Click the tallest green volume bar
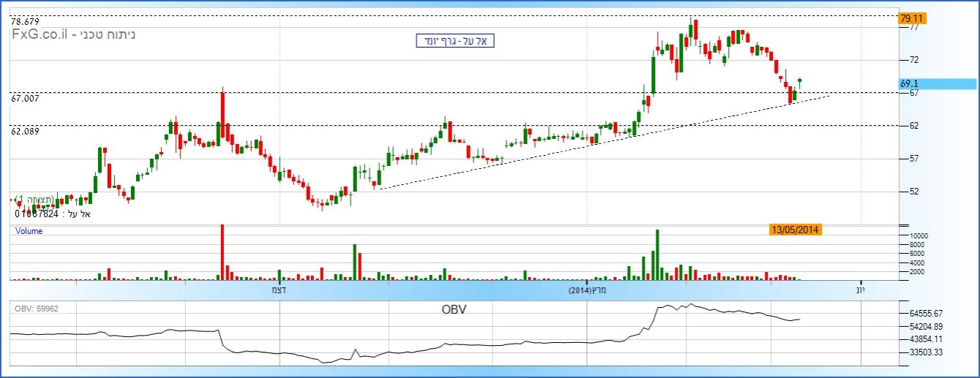The width and height of the screenshot is (980, 378). coord(657,255)
